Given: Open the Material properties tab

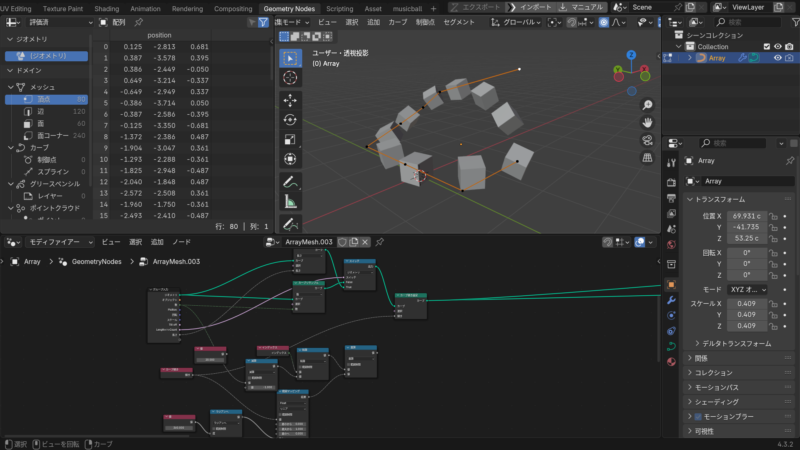Looking at the screenshot, I should pos(671,362).
